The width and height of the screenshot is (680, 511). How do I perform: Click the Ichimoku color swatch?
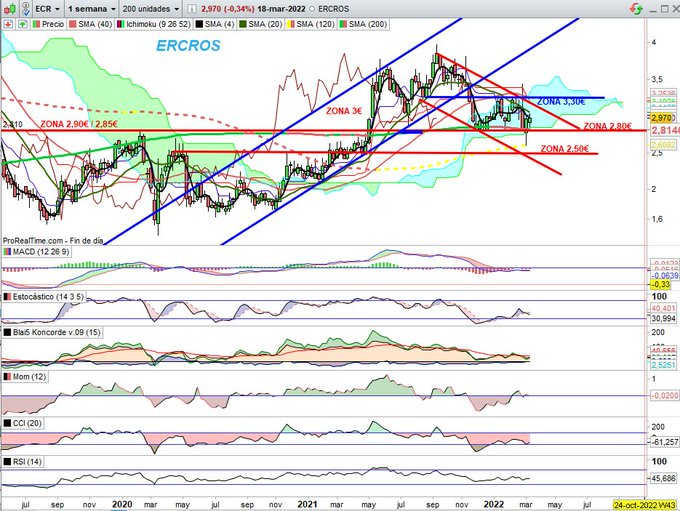coord(121,24)
